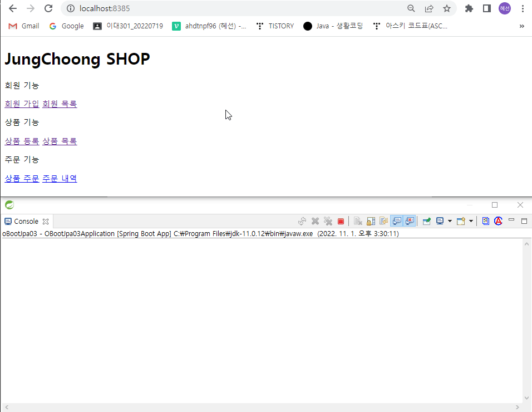Open the Gmail bookmark
Image resolution: width=532 pixels, height=412 pixels.
pyautogui.click(x=24, y=26)
